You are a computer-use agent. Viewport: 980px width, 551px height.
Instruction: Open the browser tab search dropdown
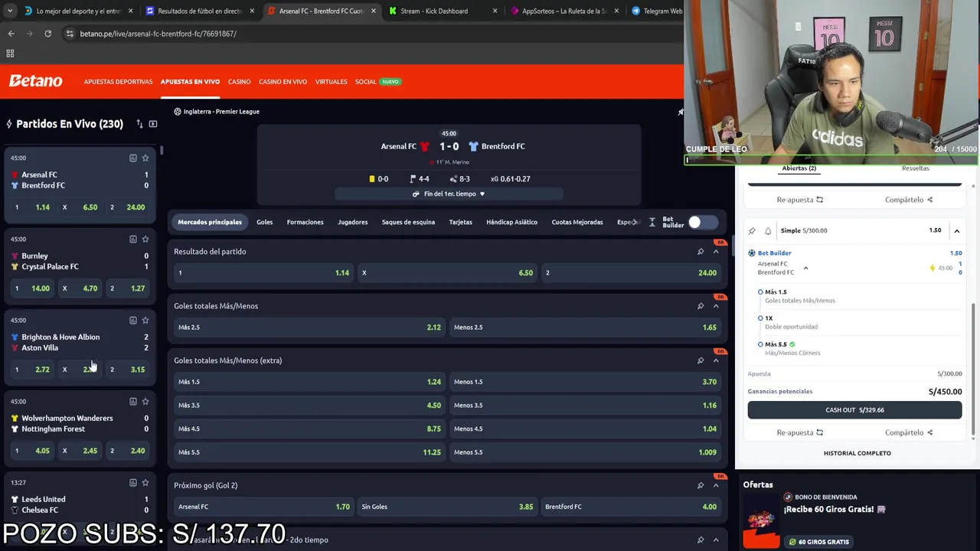[10, 11]
